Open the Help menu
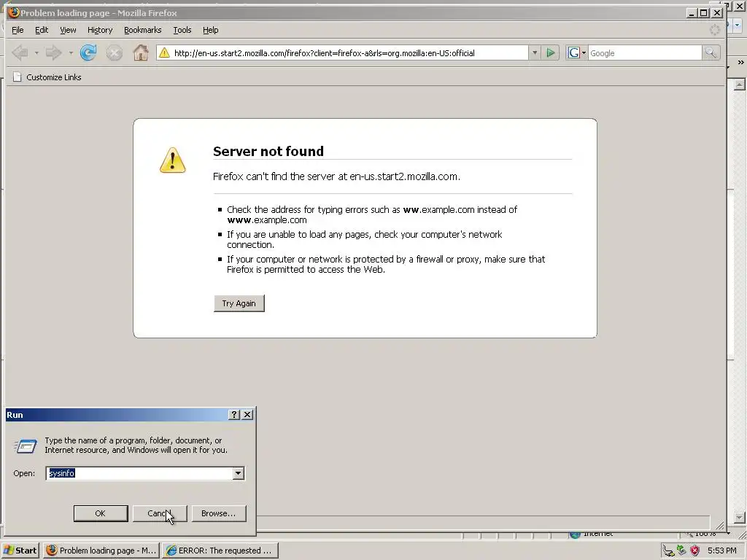The height and width of the screenshot is (560, 747). (x=210, y=30)
